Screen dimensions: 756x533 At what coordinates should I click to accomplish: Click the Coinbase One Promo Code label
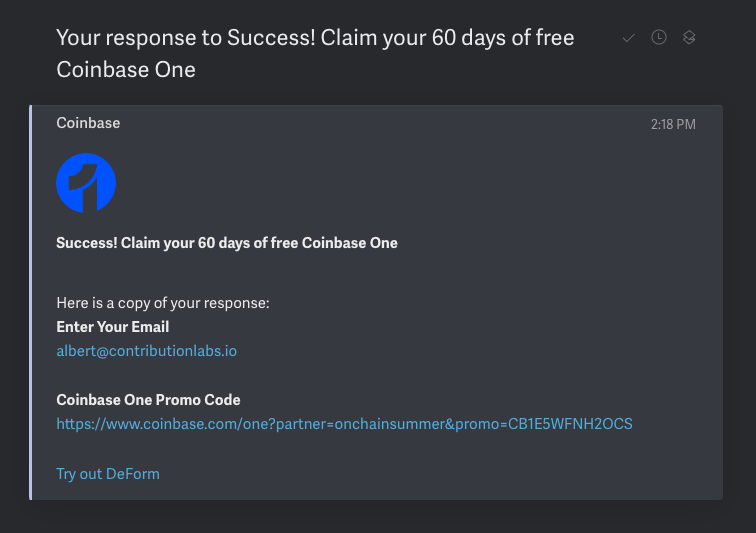(x=148, y=400)
